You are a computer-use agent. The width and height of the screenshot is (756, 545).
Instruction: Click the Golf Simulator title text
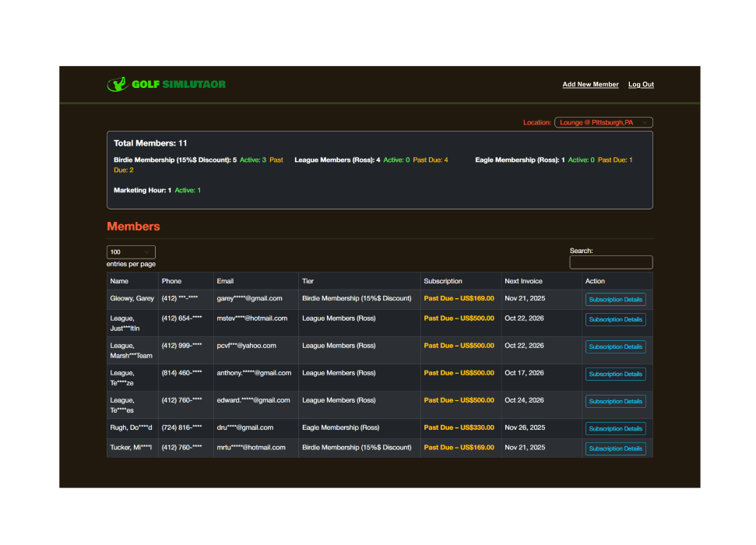coord(178,85)
